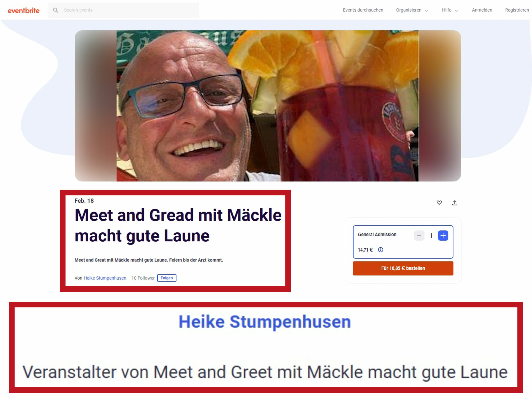
Task: Open the Registrieren page
Action: click(x=517, y=10)
